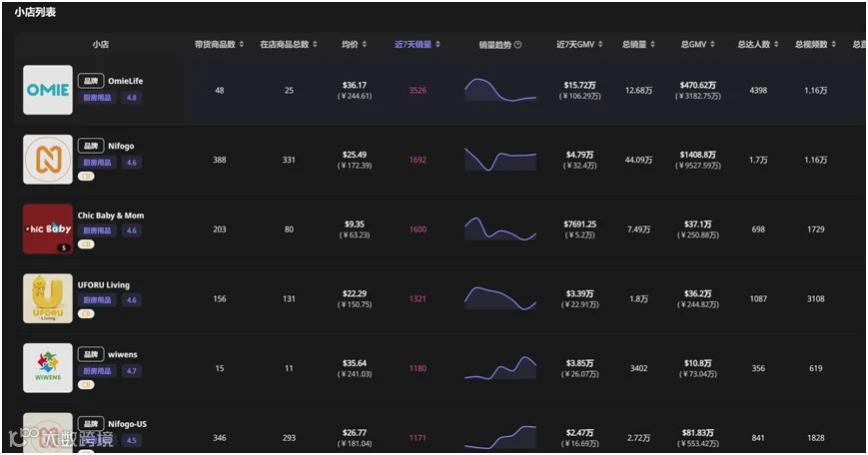Select the 小店 column header
The height and width of the screenshot is (455, 868).
click(101, 44)
